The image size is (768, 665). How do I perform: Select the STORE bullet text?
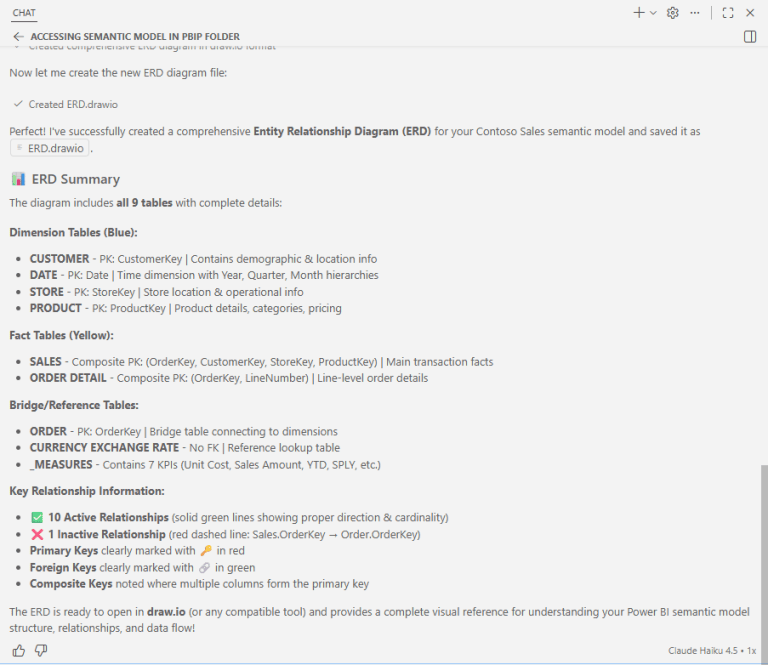167,292
